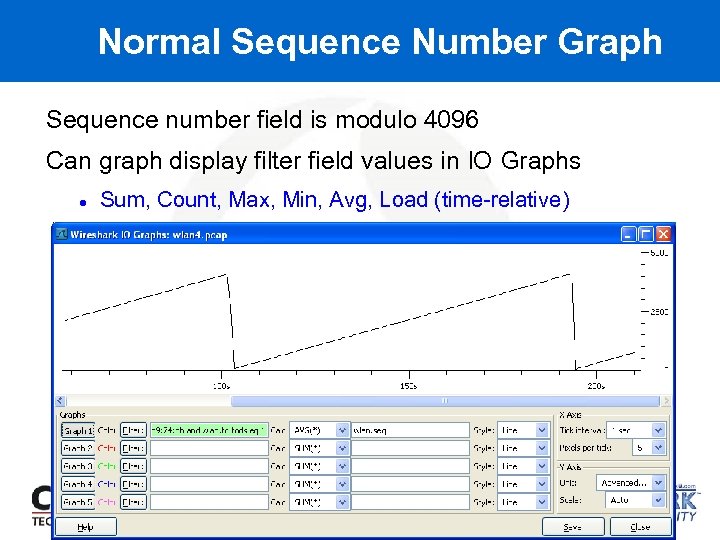The height and width of the screenshot is (540, 720).
Task: Click the graph's horizontal scrollbar thumb
Action: tap(444, 401)
